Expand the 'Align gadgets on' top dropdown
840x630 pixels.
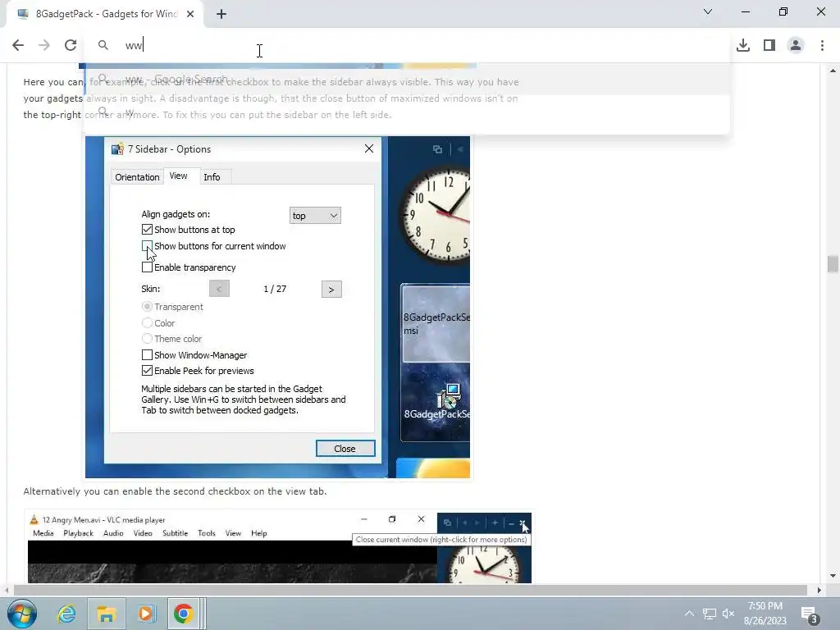click(x=315, y=216)
